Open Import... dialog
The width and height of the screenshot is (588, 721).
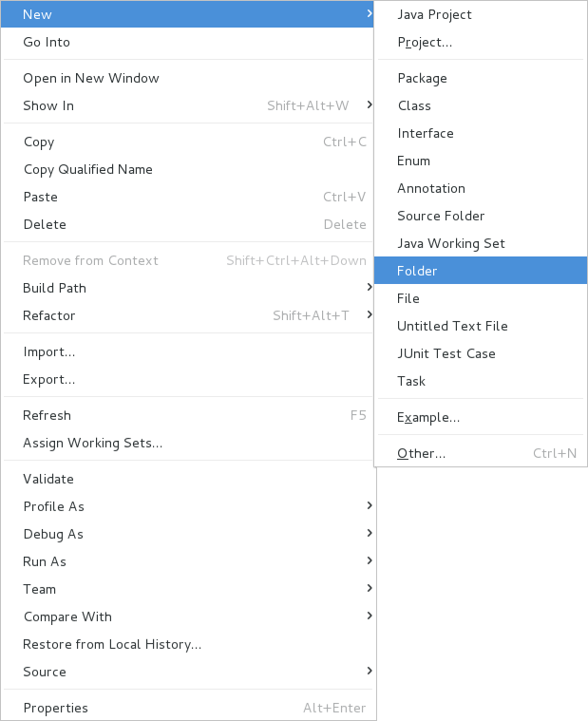[187, 351]
